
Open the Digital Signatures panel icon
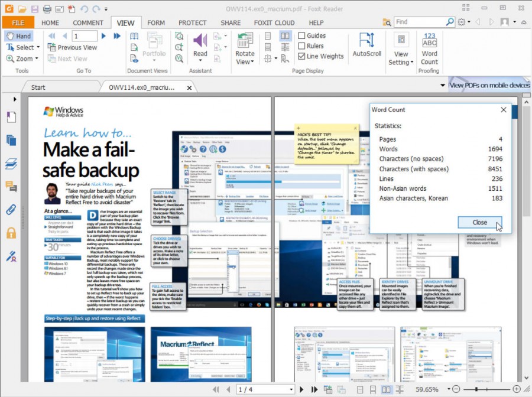coord(11,256)
